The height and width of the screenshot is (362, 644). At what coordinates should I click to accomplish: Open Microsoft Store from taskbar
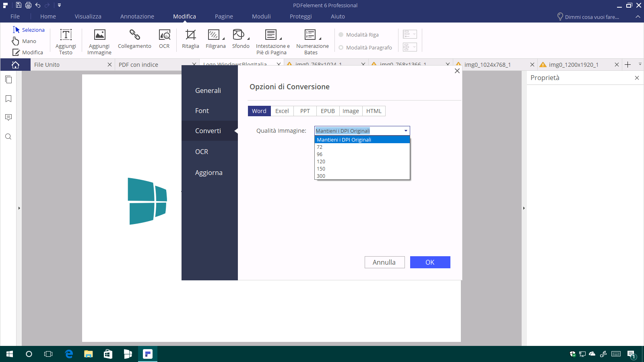[108, 354]
